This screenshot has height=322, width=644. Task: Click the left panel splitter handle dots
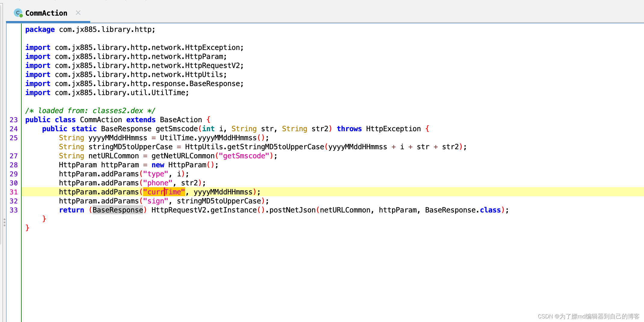click(4, 223)
